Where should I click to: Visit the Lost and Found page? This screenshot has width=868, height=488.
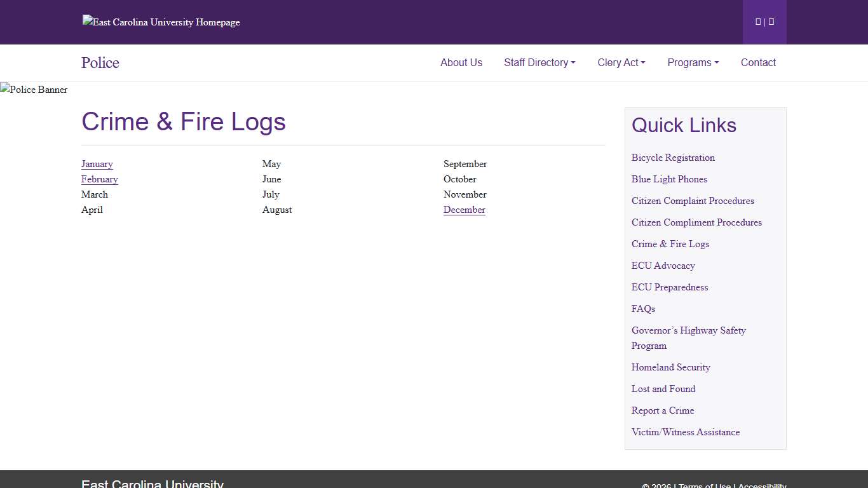pyautogui.click(x=663, y=389)
